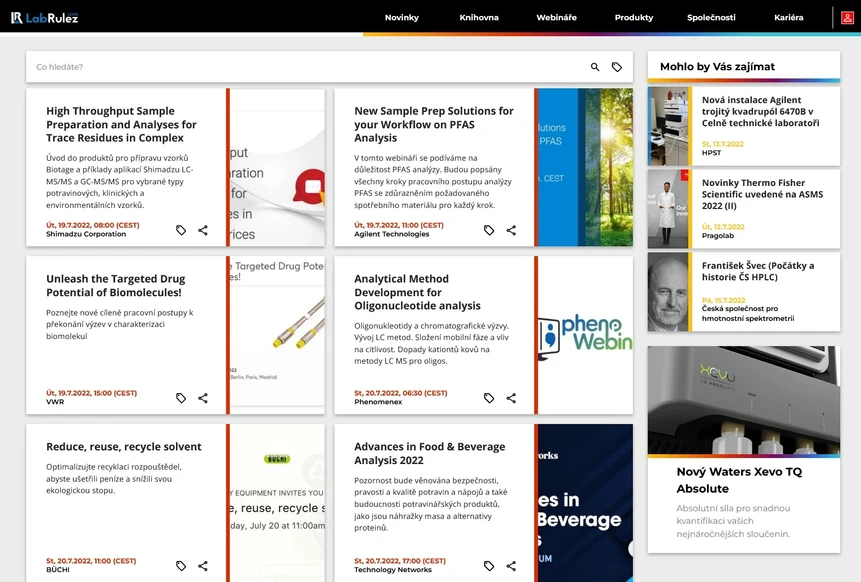861x582 pixels.
Task: Click date 'St, 20.7.2022, 17:00 (CEST)'
Action: point(400,561)
